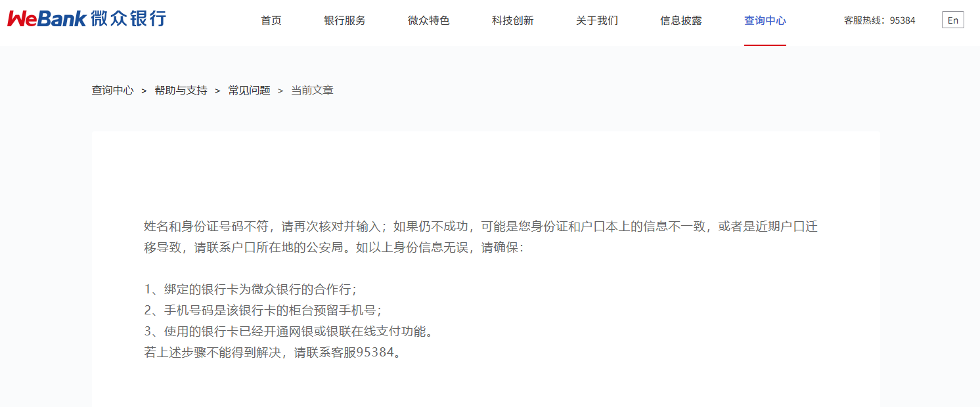The image size is (980, 407).
Task: Click the WeBank 微众银行 logo
Action: [87, 18]
